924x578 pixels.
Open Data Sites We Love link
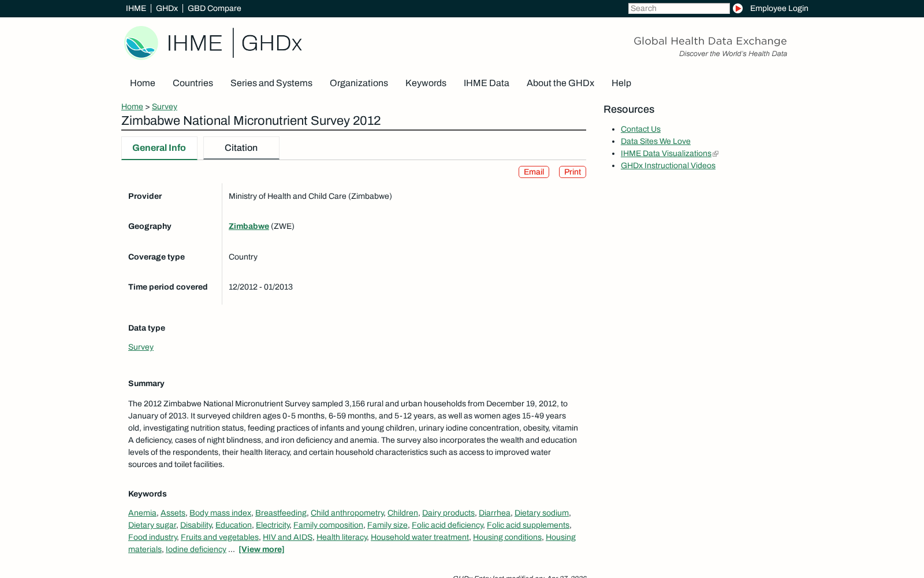tap(655, 142)
